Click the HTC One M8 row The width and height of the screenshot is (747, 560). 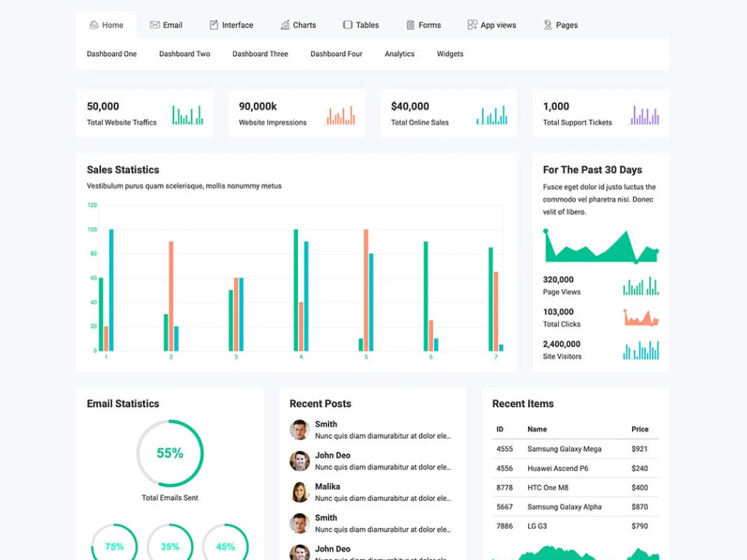coord(575,488)
